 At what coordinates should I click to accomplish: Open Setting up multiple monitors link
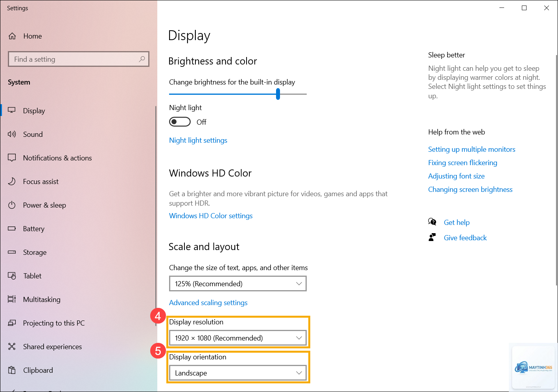[x=471, y=149]
